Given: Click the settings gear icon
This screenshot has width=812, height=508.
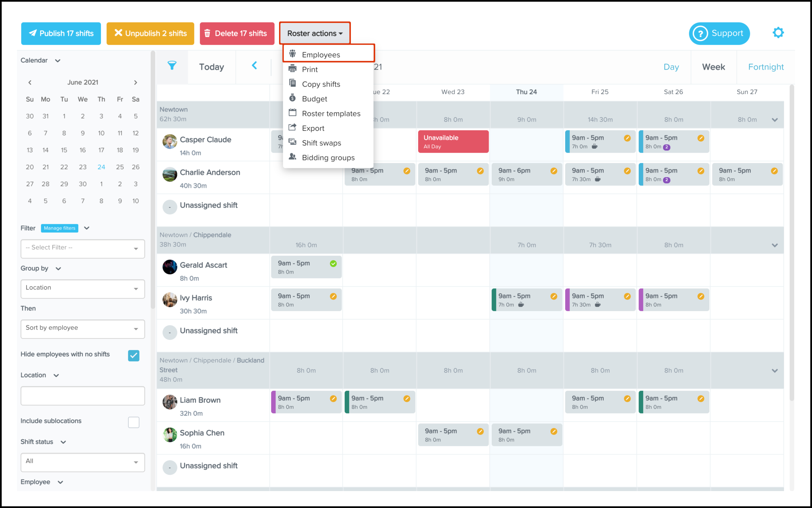Looking at the screenshot, I should (x=778, y=33).
